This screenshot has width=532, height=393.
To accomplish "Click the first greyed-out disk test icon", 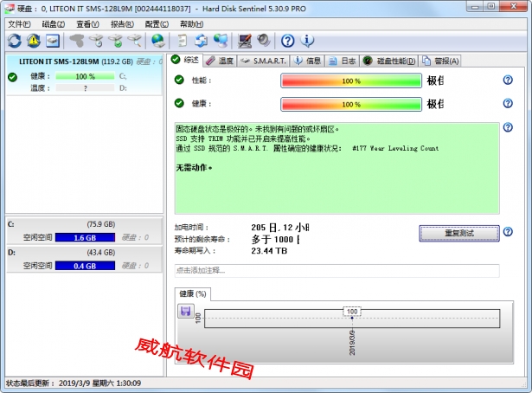I will (x=77, y=41).
